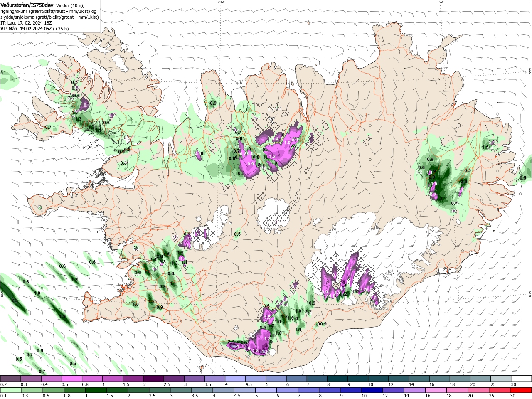Click the '0.5' value at far east edge
532x399 pixels.
click(523, 178)
